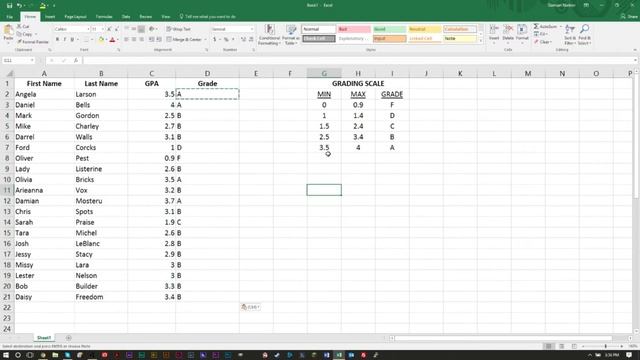
Task: Apply the Bad cell style
Action: (354, 29)
